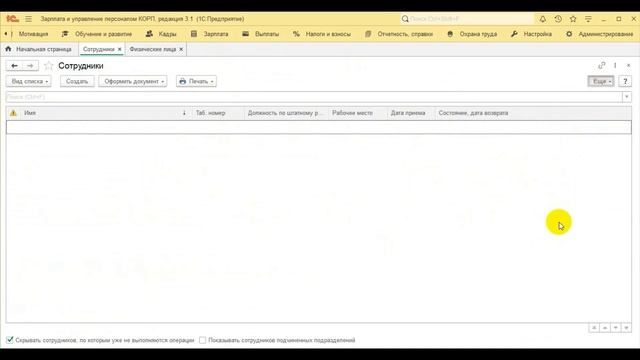Image resolution: width=640 pixels, height=360 pixels.
Task: Click the notifications bell icon
Action: (542, 19)
